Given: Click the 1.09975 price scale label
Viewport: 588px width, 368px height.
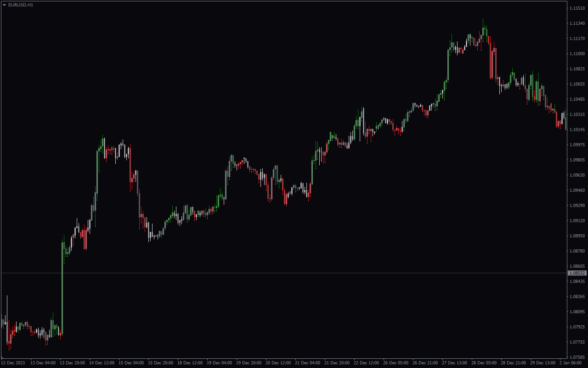Looking at the screenshot, I should [x=577, y=144].
